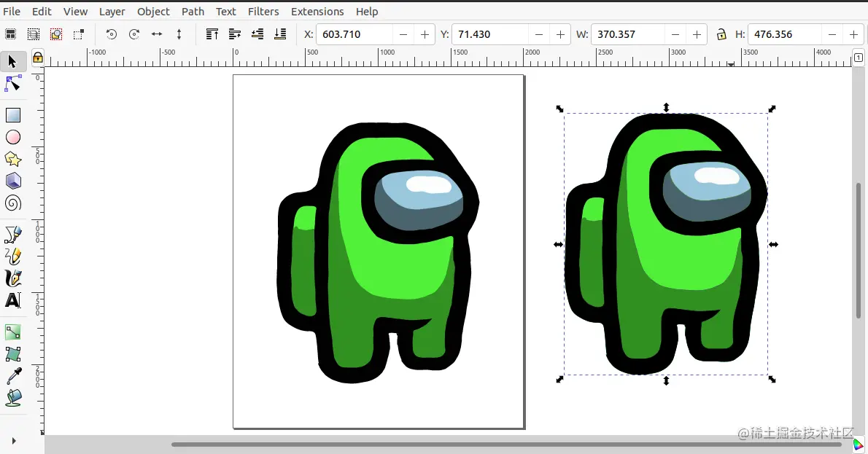Click the Y position field
868x454 pixels.
[490, 34]
